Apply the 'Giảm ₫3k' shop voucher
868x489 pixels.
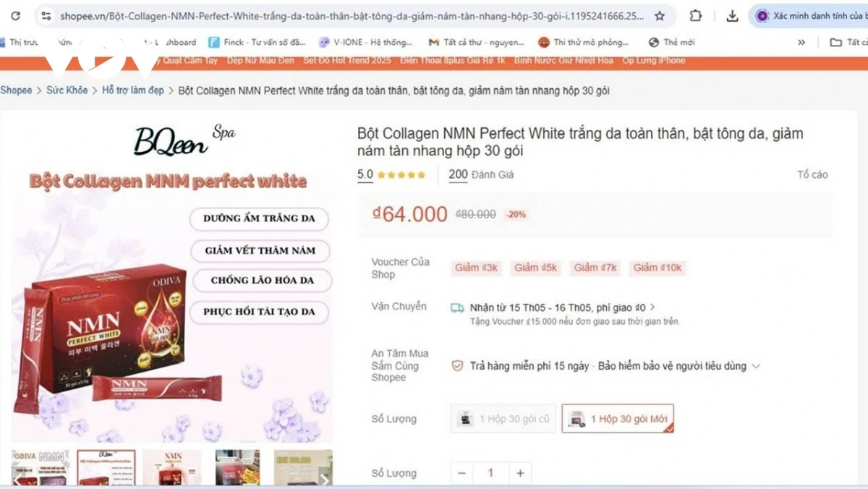pos(477,268)
